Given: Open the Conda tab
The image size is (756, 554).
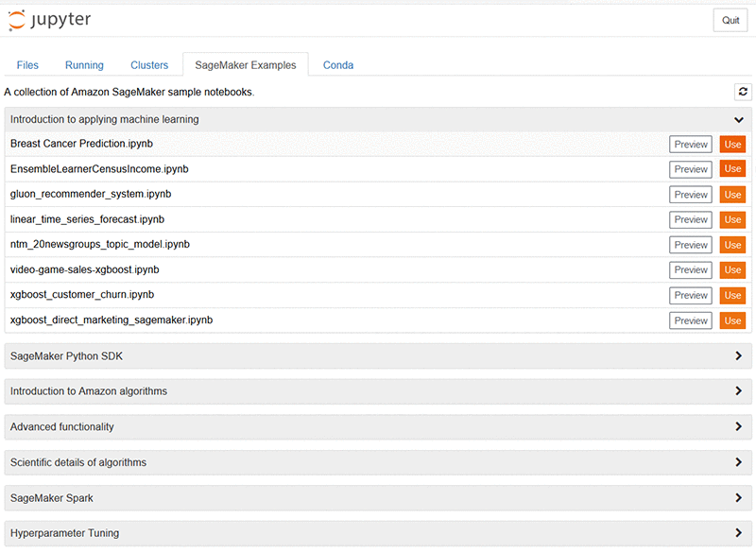Looking at the screenshot, I should point(338,65).
